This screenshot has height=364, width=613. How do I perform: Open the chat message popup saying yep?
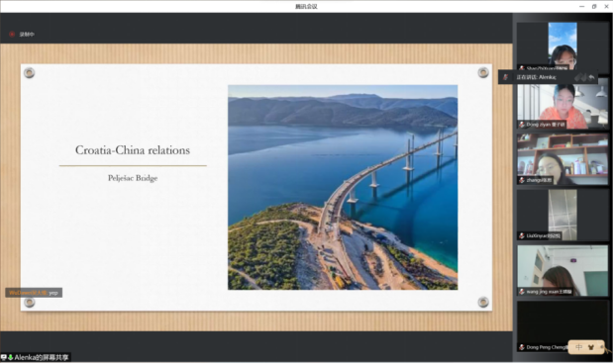click(34, 293)
